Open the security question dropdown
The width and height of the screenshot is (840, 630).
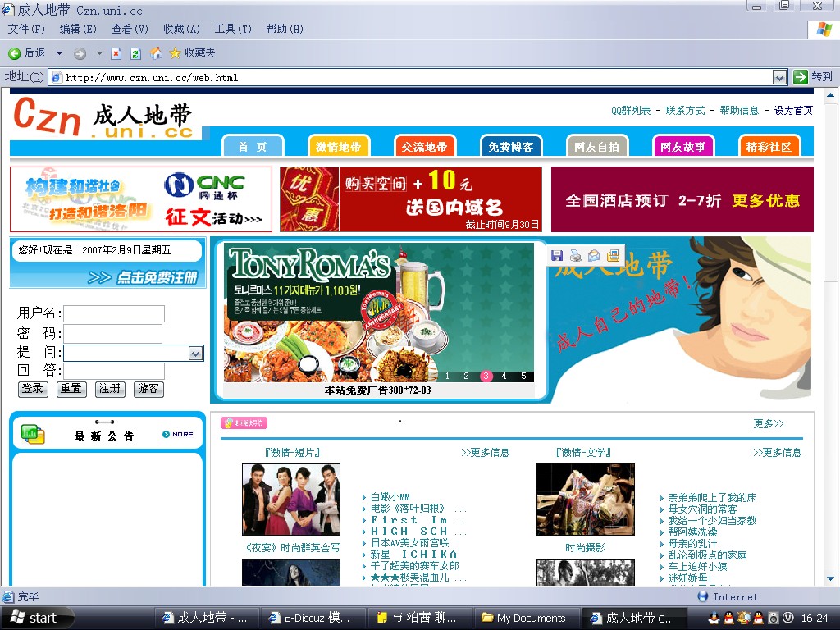[x=195, y=353]
